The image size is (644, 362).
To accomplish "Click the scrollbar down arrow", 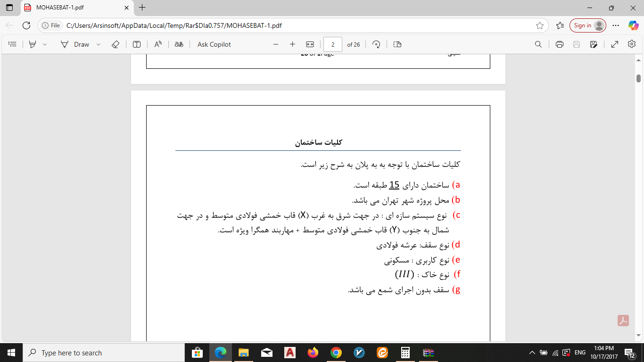I will (639, 335).
